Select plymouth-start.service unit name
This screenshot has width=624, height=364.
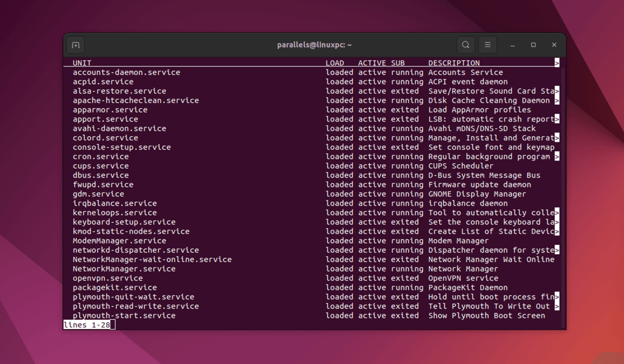(124, 316)
